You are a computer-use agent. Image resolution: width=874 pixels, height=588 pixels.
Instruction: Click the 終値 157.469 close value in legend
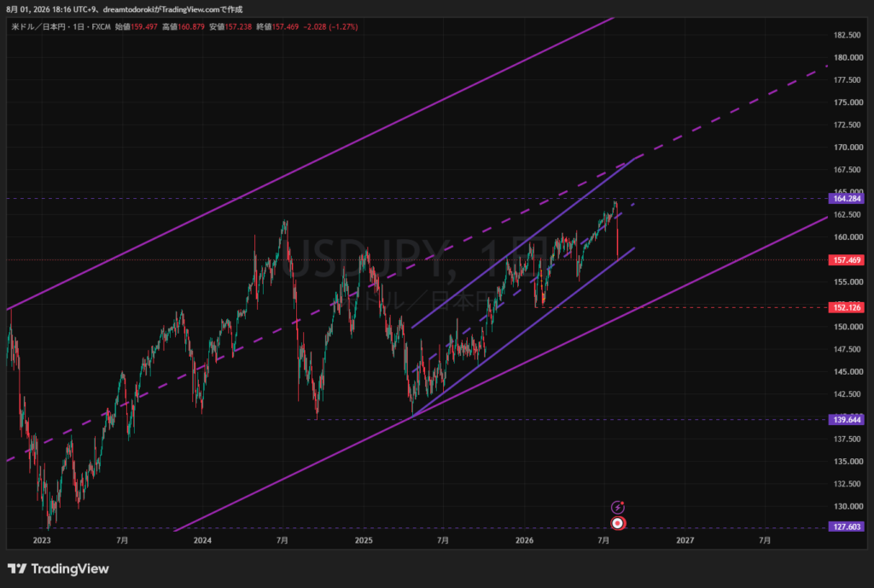pyautogui.click(x=277, y=26)
